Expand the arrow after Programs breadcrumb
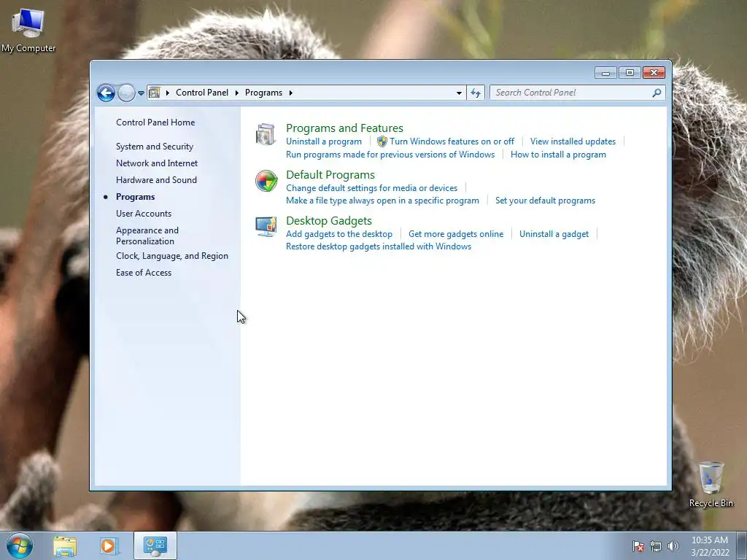This screenshot has height=560, width=747. pyautogui.click(x=290, y=93)
